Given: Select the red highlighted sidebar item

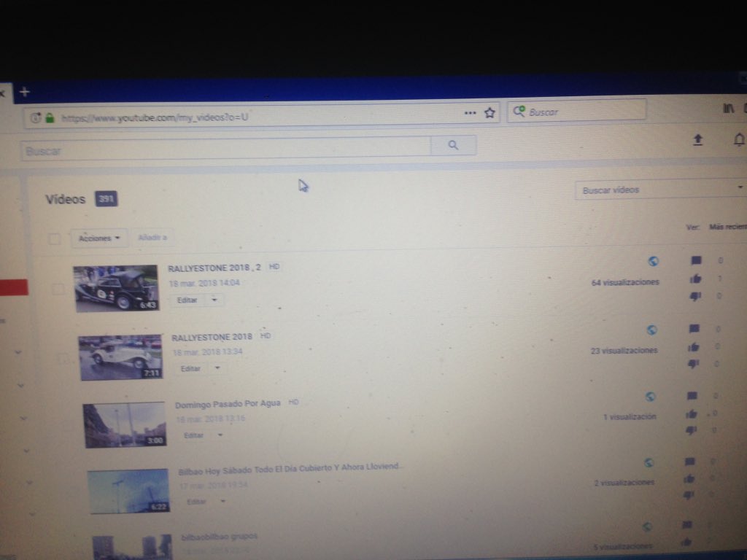Looking at the screenshot, I should point(15,287).
